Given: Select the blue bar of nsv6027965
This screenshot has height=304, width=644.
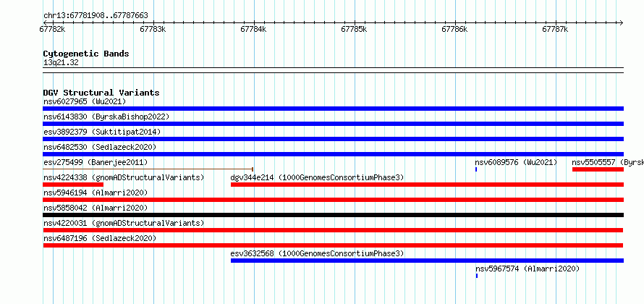Looking at the screenshot, I should tap(333, 109).
